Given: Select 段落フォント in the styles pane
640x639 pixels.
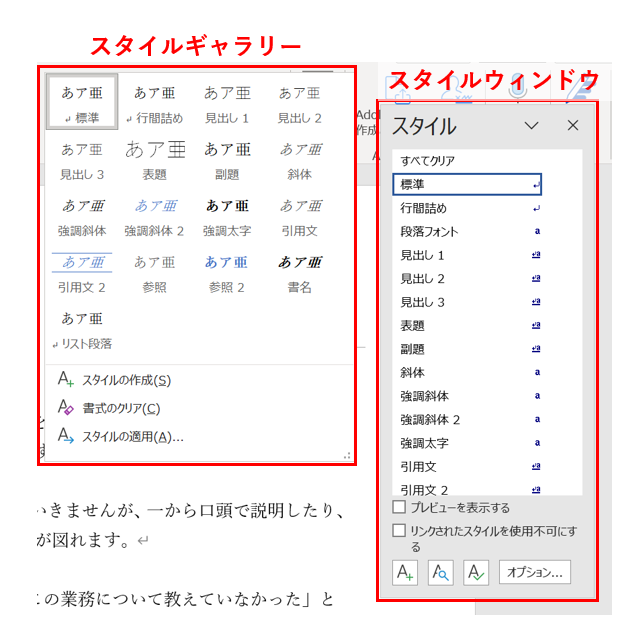Looking at the screenshot, I should click(x=467, y=232).
